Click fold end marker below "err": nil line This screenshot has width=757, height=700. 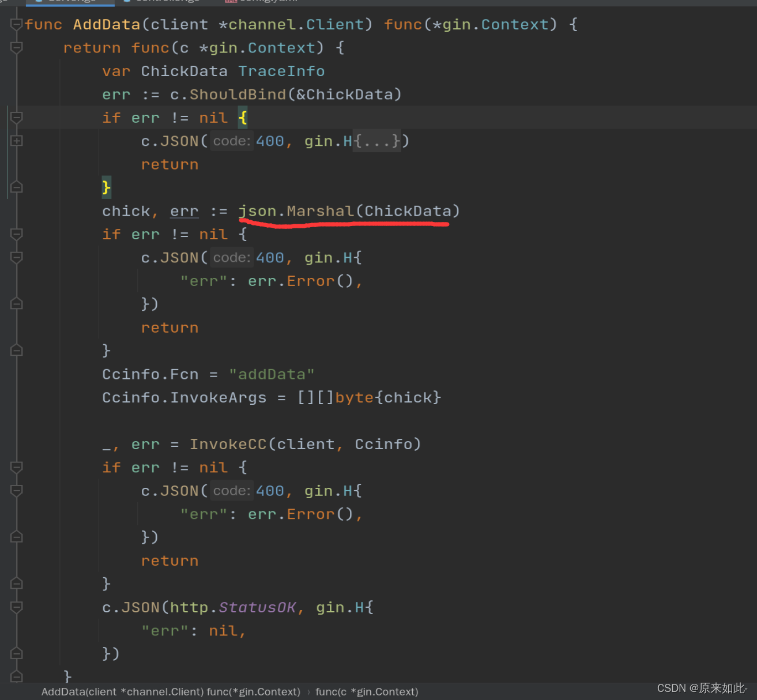click(x=17, y=653)
